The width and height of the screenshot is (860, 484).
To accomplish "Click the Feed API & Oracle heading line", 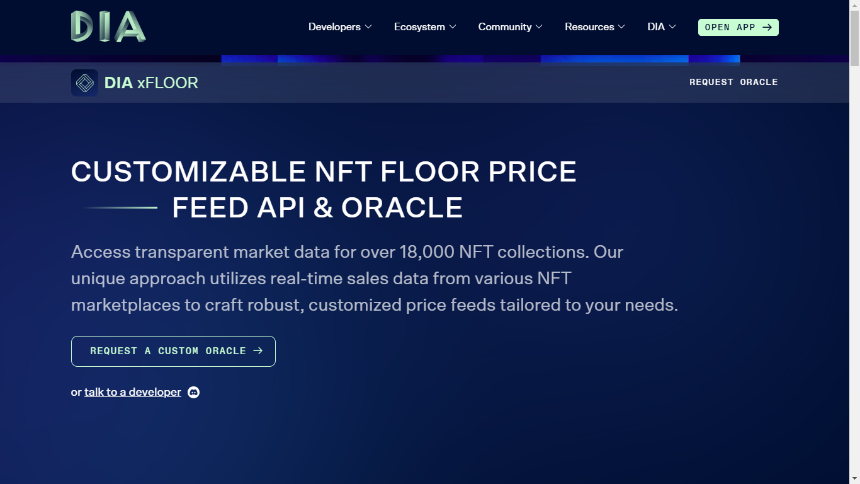I will click(317, 208).
